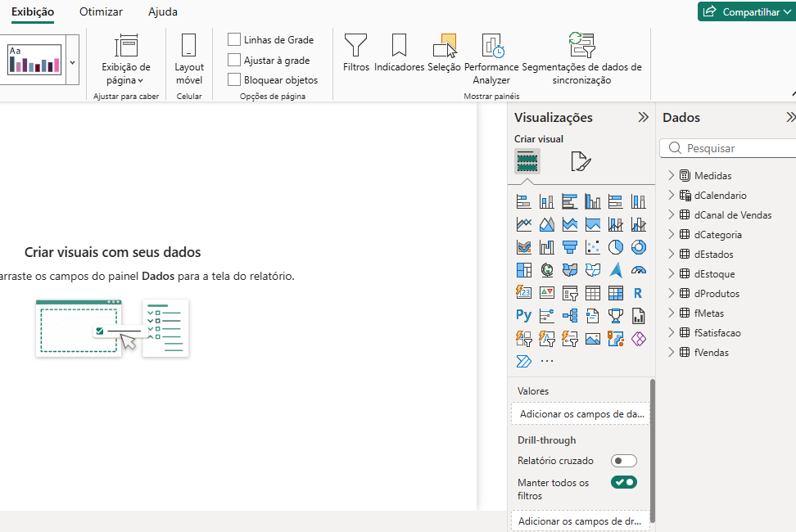
Task: Open the Filtros pane
Action: click(356, 52)
